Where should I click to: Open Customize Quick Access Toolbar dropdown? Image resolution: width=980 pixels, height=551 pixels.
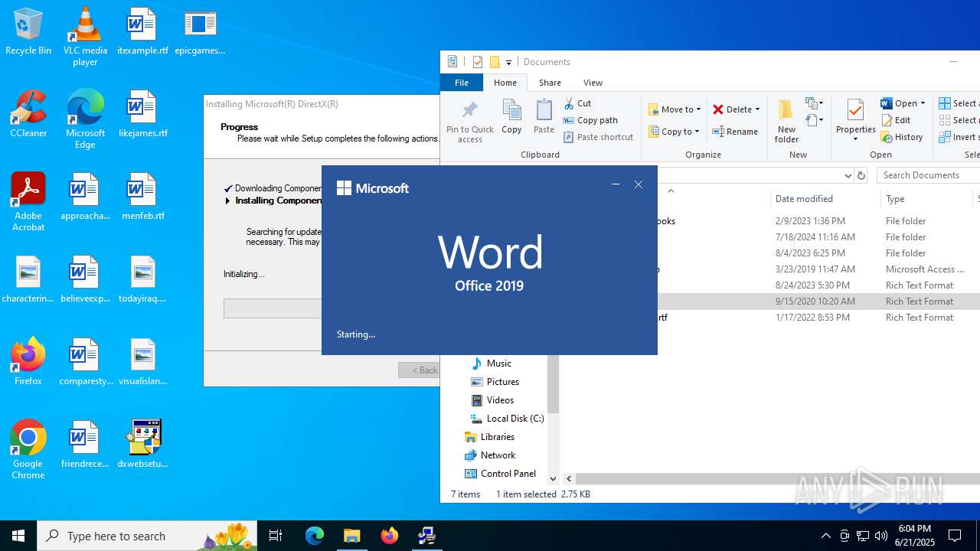point(508,62)
